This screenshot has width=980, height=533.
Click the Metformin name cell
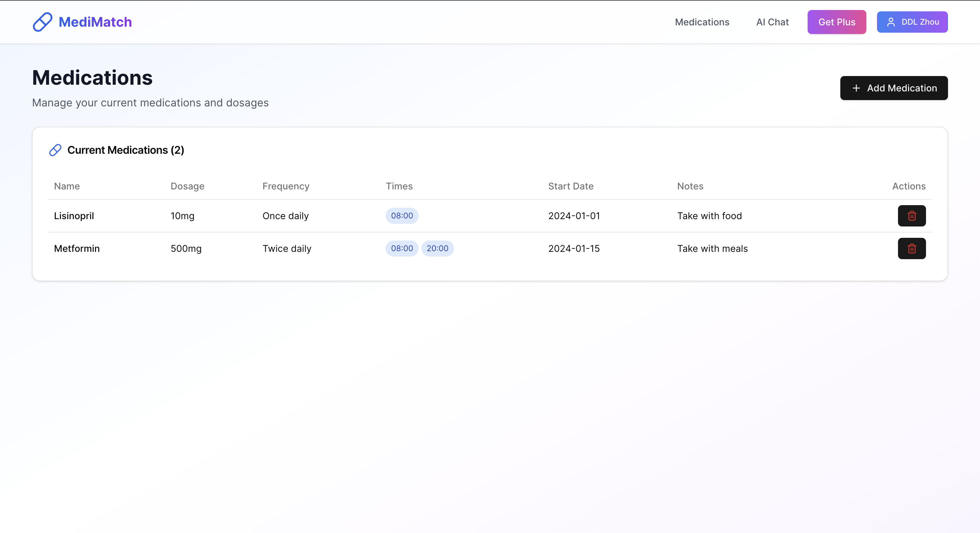click(77, 248)
